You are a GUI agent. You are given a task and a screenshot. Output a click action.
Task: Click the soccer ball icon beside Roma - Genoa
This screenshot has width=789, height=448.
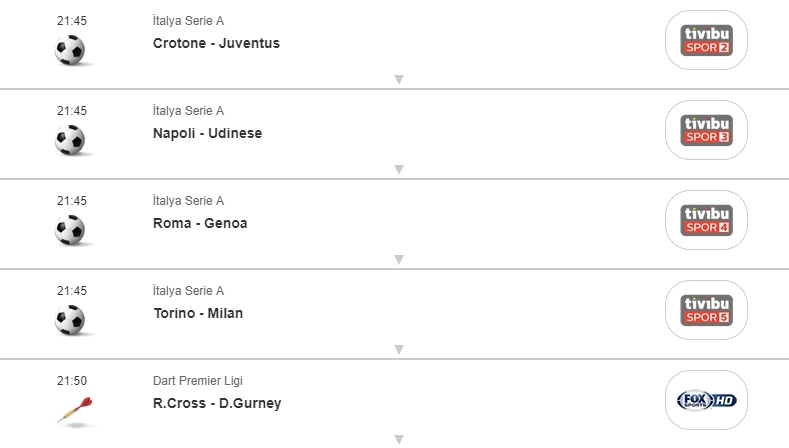pos(70,230)
